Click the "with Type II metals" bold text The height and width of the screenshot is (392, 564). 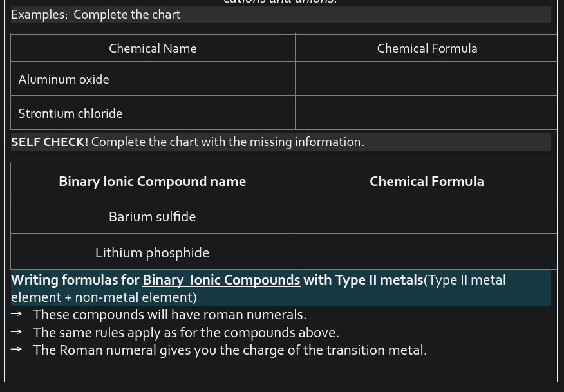[362, 280]
